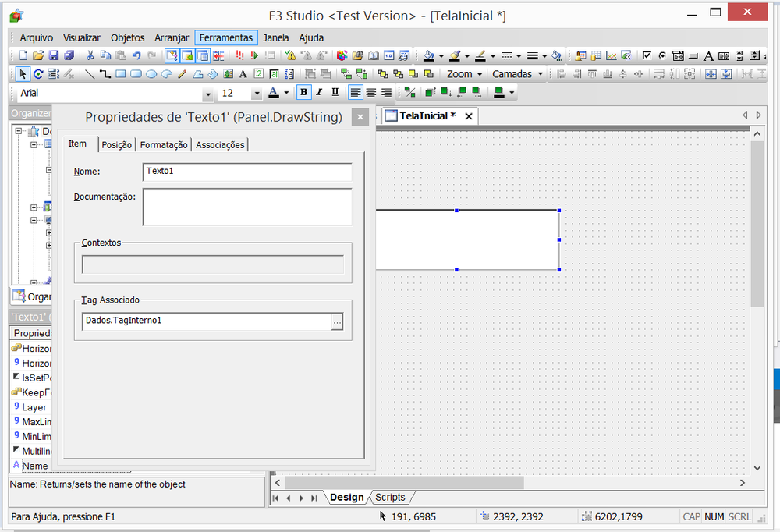Image resolution: width=780 pixels, height=532 pixels.
Task: Select the Ellipse tool
Action: click(151, 74)
